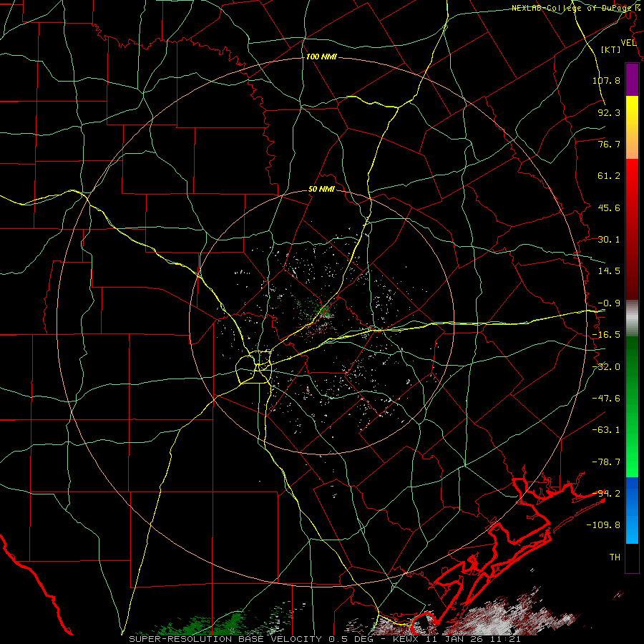Select the -63.1 legend value
The width and height of the screenshot is (644, 644).
tap(606, 430)
